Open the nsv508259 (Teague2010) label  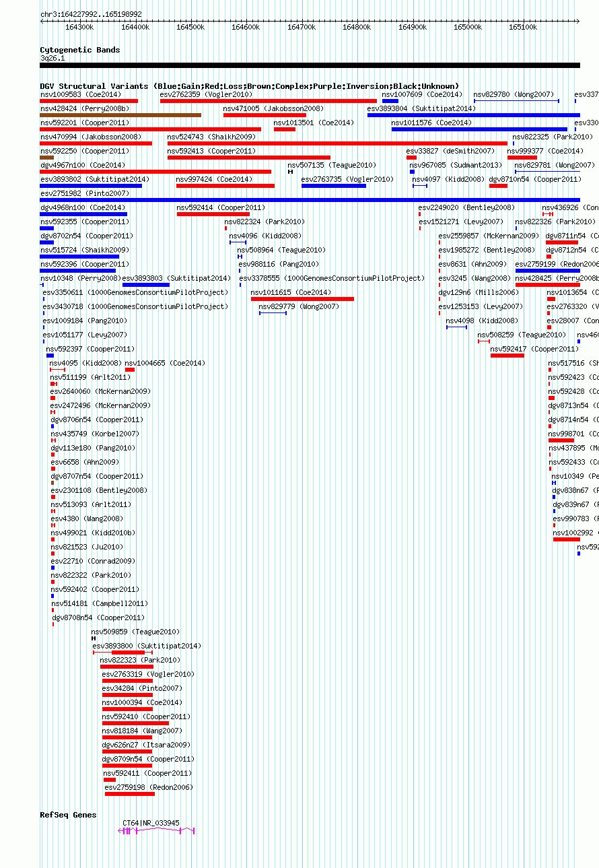coord(522,335)
